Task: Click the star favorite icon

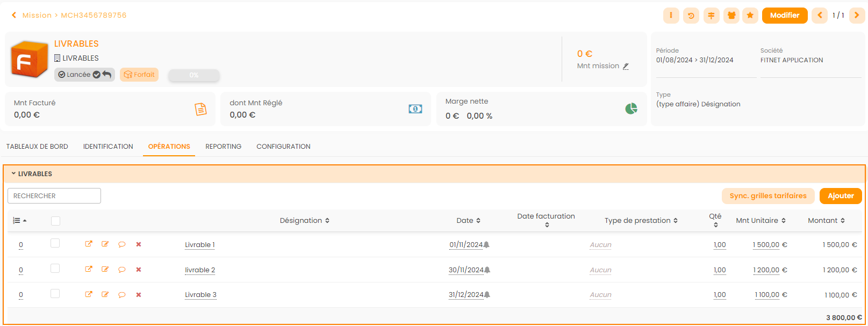Action: (750, 16)
